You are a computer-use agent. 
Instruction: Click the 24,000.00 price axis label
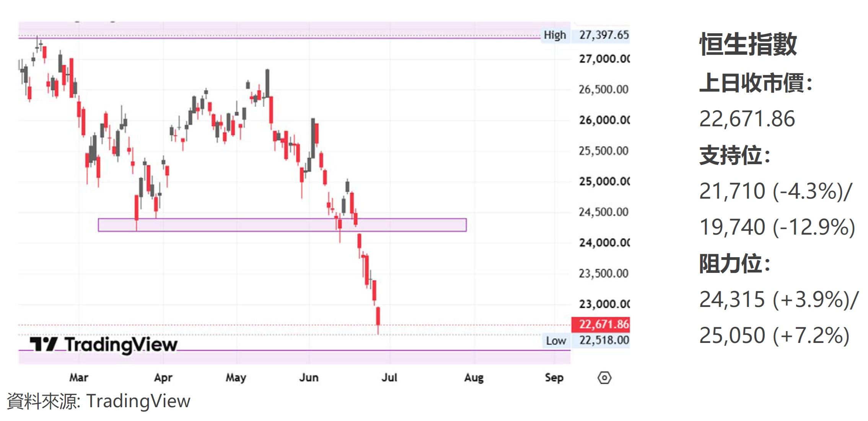coord(604,243)
